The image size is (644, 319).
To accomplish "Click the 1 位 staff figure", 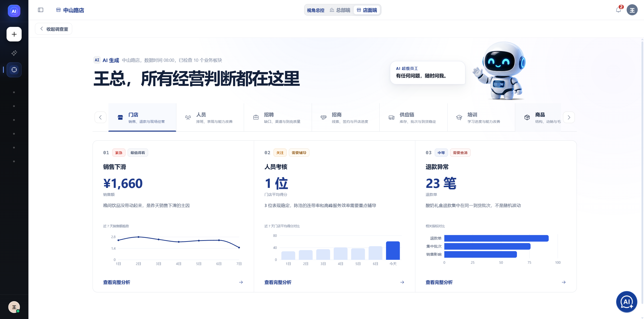I will 276,183.
